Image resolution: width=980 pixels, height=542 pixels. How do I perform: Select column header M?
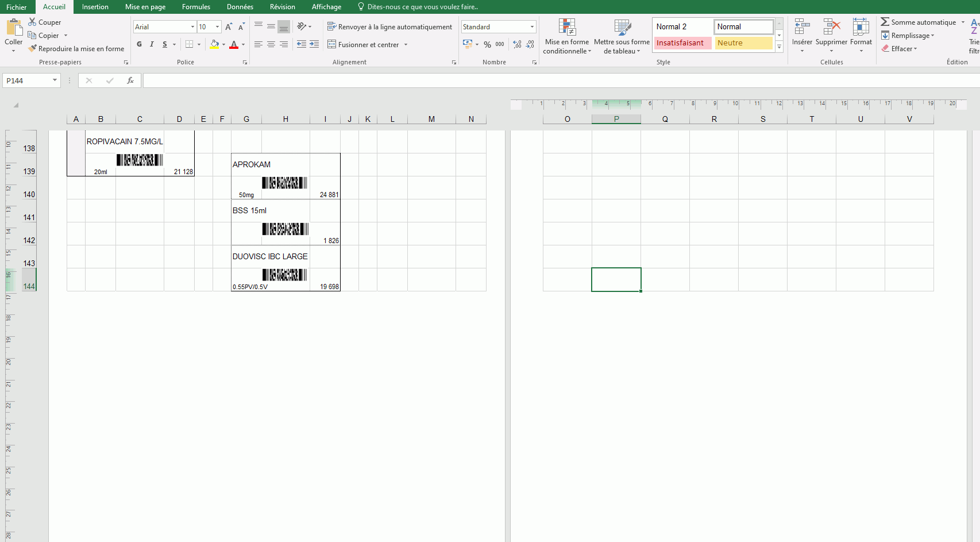tap(431, 119)
